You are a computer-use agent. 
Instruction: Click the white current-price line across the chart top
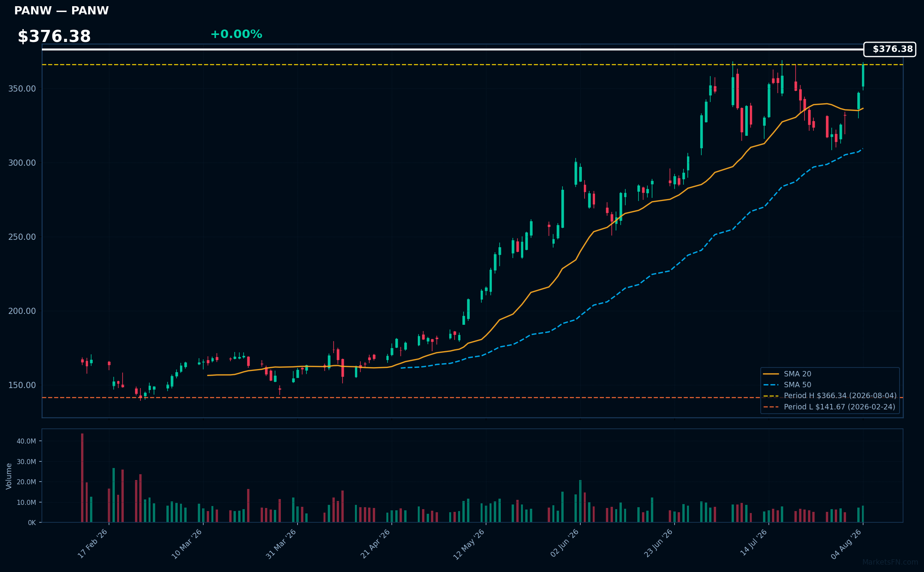453,49
